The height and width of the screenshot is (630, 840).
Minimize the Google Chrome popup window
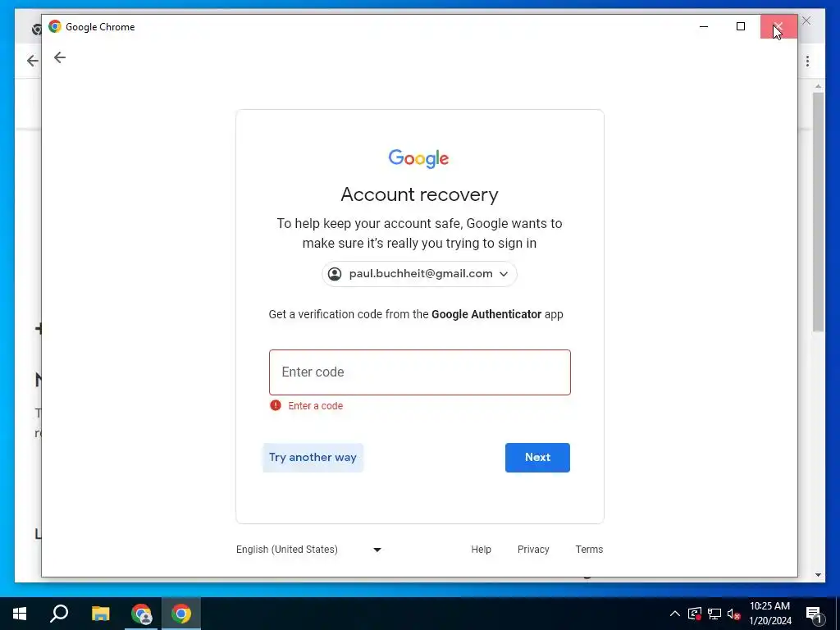coord(704,27)
